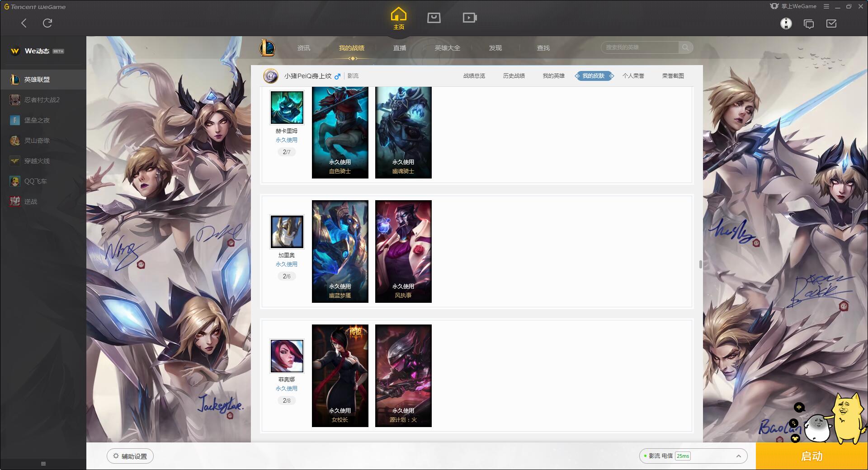Select 灵山奇缘 in the sidebar

coord(43,141)
